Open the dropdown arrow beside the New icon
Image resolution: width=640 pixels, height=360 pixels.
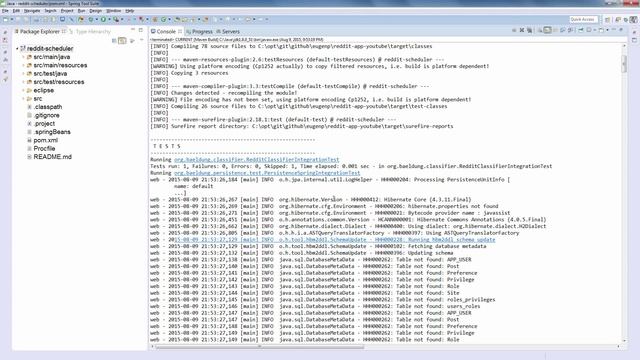coord(12,19)
